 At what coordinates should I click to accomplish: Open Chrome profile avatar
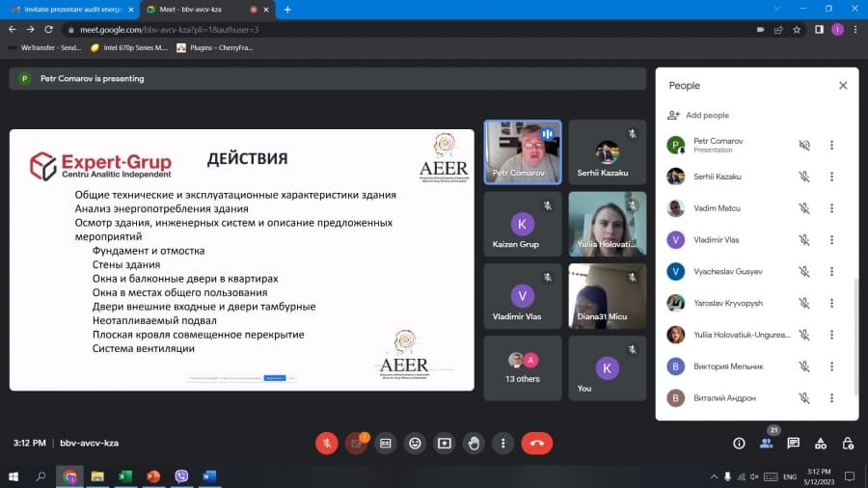tap(837, 30)
